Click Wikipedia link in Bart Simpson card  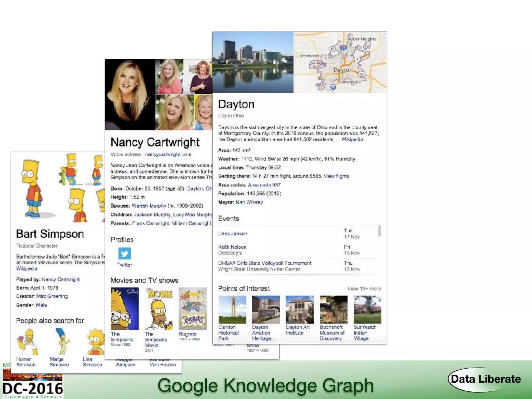click(26, 269)
